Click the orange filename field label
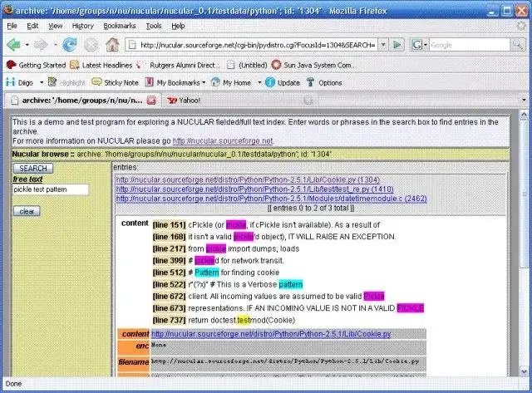The height and width of the screenshot is (393, 532). pyautogui.click(x=133, y=362)
